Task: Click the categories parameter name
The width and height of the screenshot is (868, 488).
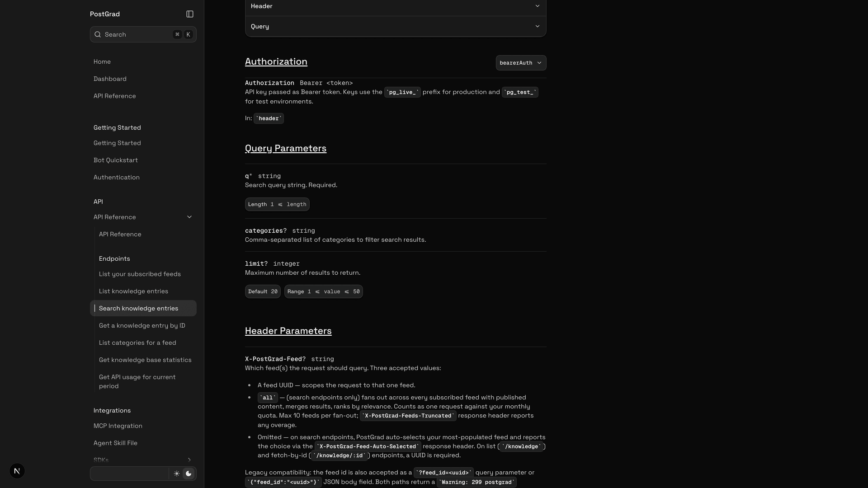Action: pyautogui.click(x=266, y=230)
